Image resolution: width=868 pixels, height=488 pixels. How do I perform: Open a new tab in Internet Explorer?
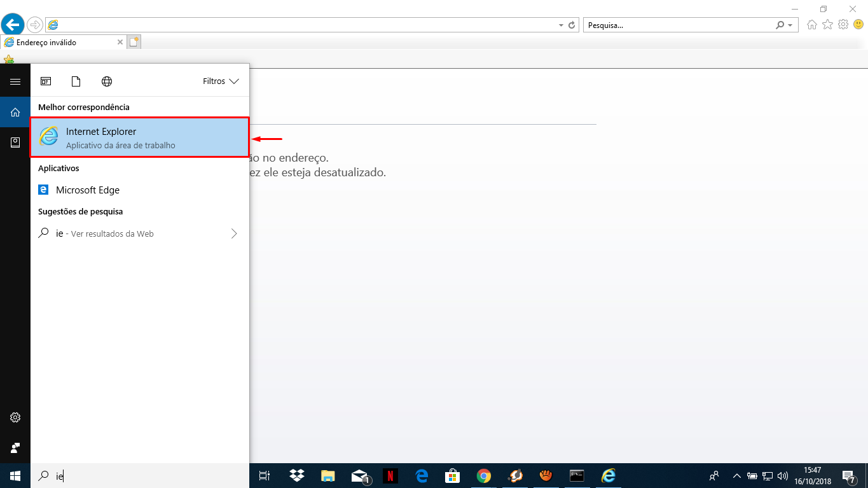pos(134,43)
